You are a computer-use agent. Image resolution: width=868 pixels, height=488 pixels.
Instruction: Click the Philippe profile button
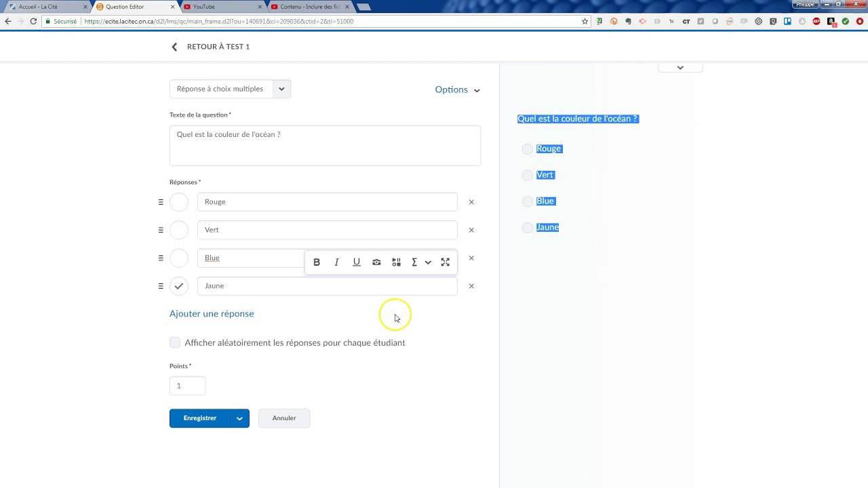(805, 4)
